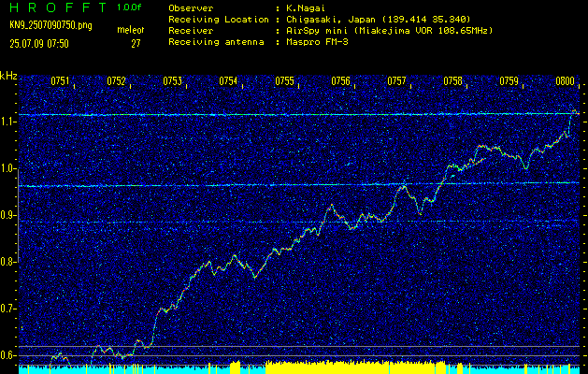Viewport: 588px width, 374px height.
Task: Click the 0751 time marker
Action: pos(60,81)
